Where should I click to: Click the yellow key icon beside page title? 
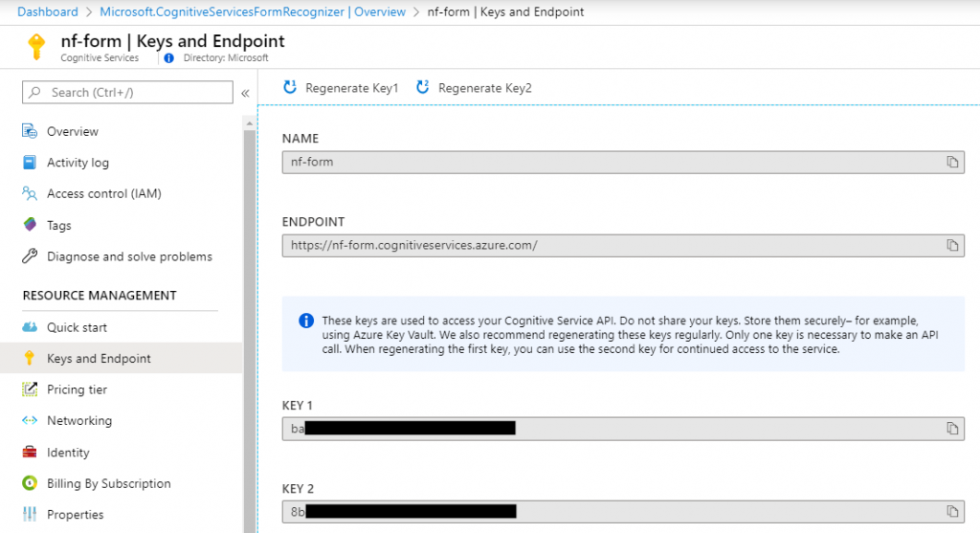(36, 47)
